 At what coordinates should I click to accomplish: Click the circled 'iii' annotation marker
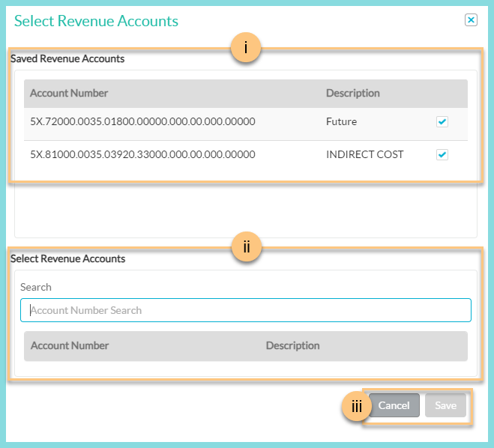pos(356,406)
